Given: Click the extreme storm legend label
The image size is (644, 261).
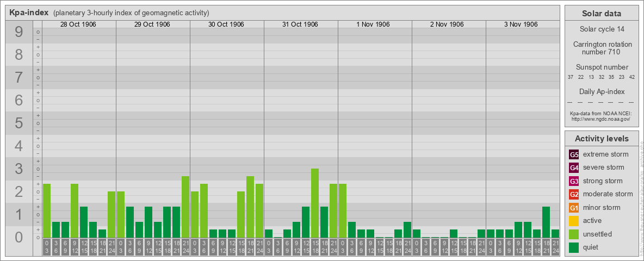Looking at the screenshot, I should coord(606,155).
